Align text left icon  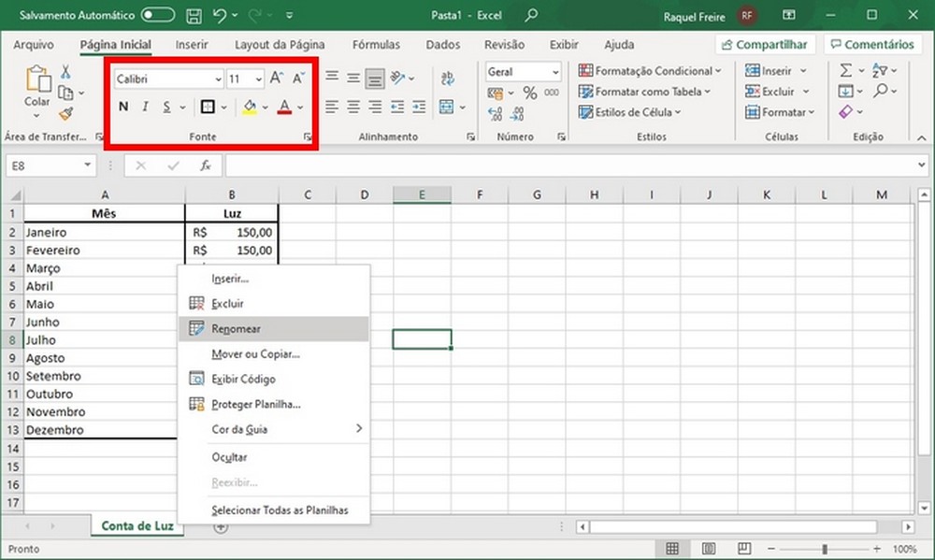[332, 107]
